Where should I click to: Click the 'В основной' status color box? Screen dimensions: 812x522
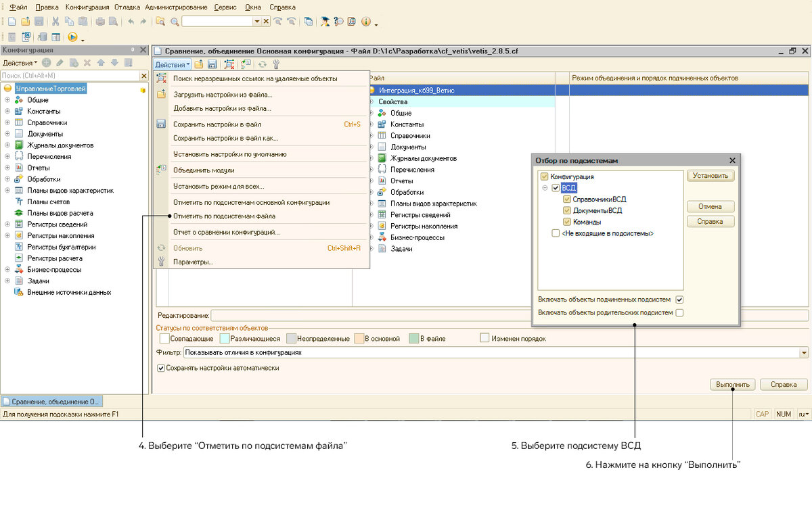(359, 338)
